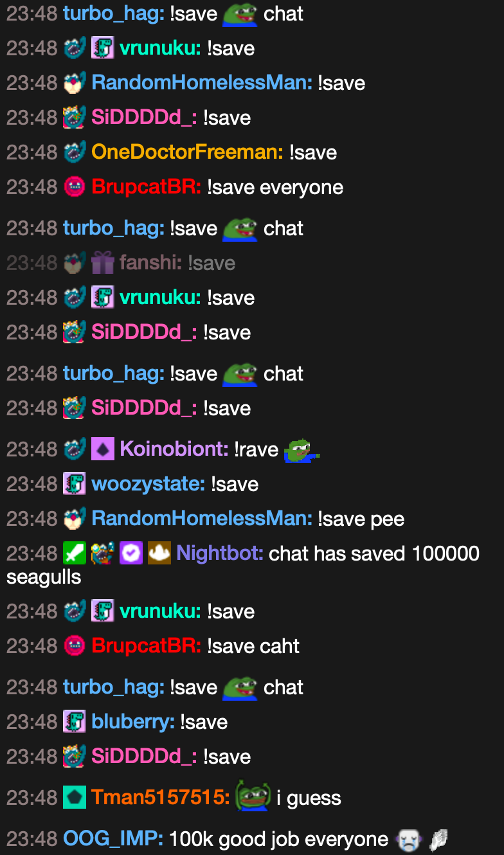Click Nightbot's green sword moderator badge
This screenshot has height=855, width=504.
pos(75,553)
